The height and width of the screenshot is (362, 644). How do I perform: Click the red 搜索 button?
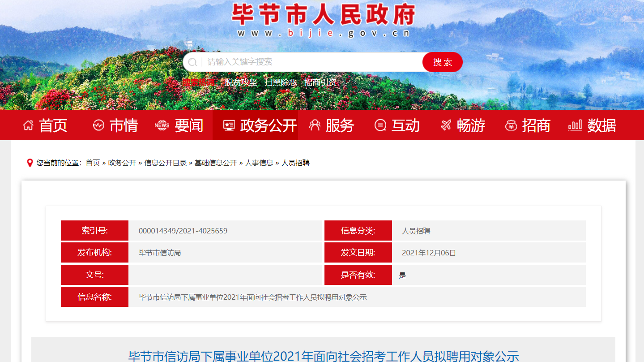pyautogui.click(x=443, y=62)
